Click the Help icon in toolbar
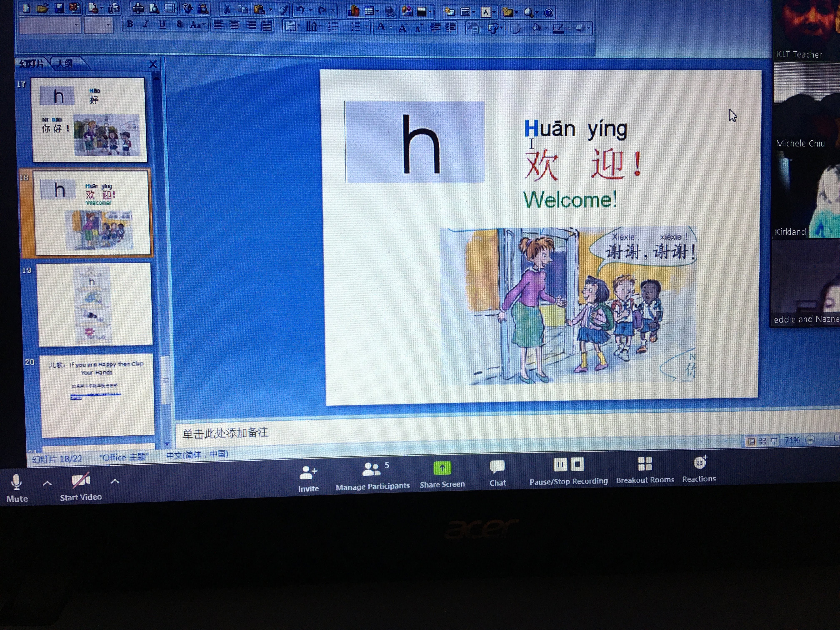Viewport: 840px width, 630px height. (x=549, y=12)
